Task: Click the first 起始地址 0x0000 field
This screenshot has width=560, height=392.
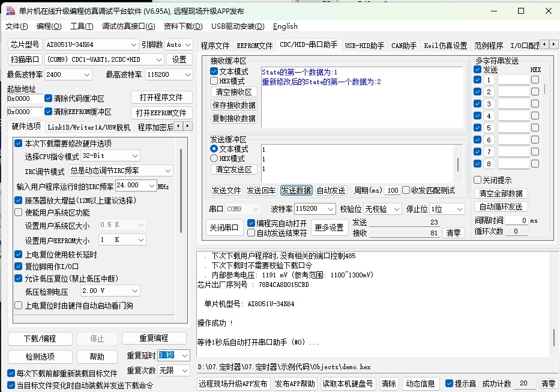Action: click(x=25, y=98)
